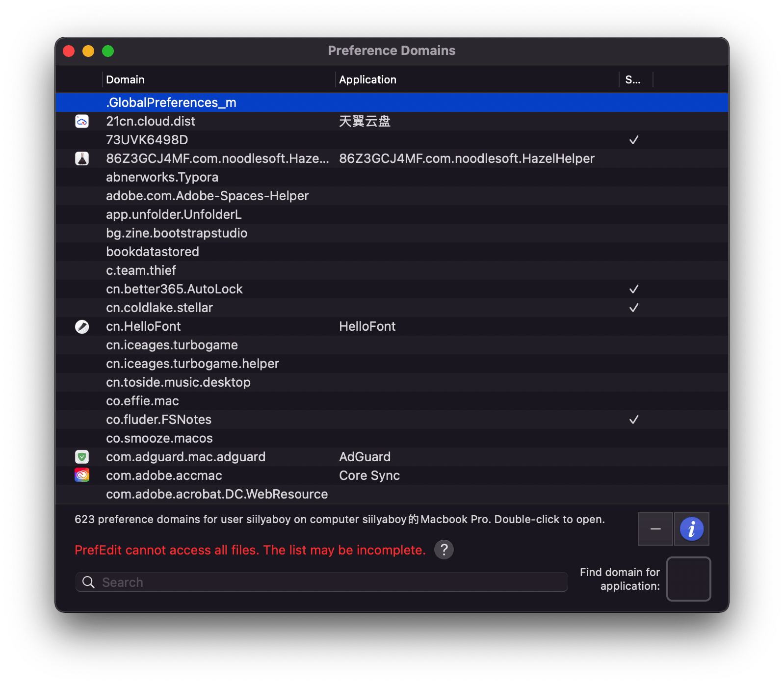Zoom the Preference Domains window
Screen dimensions: 784x685
[x=108, y=51]
